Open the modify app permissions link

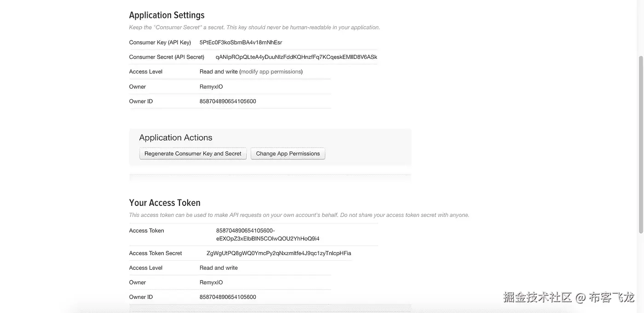pos(271,72)
